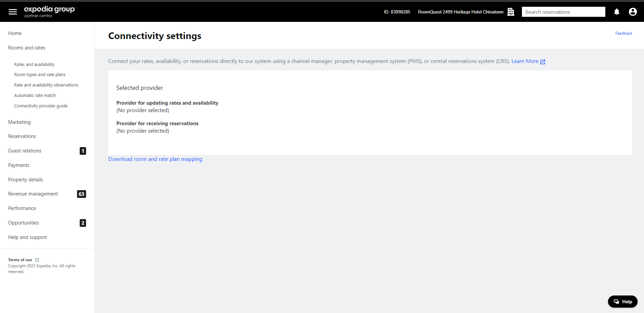Click Provider for receiving reservations label
The width and height of the screenshot is (644, 313).
157,124
